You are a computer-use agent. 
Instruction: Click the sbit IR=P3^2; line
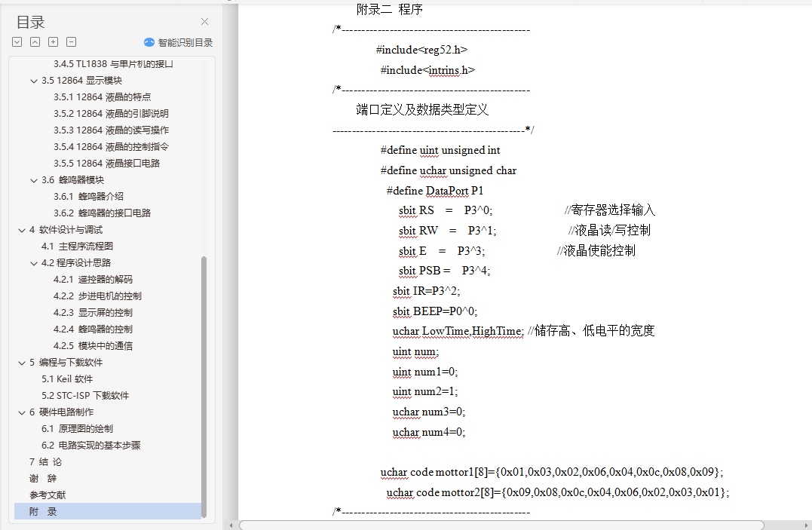pos(426,291)
